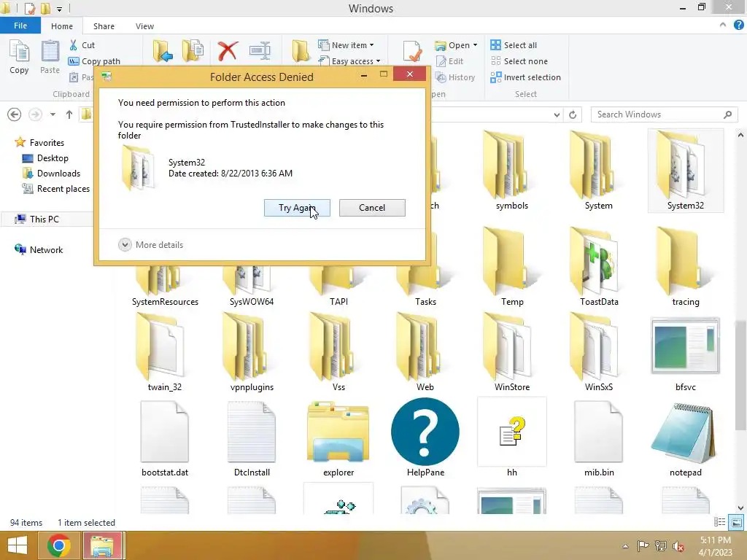Click the Try Again button

tap(297, 208)
